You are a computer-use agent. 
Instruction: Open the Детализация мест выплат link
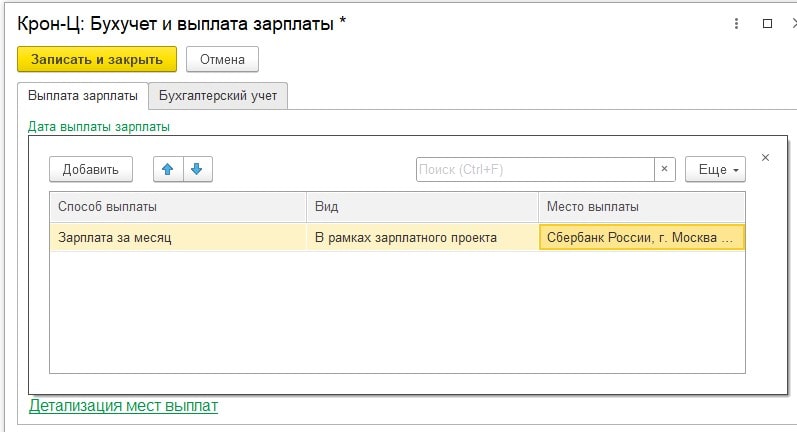(123, 406)
